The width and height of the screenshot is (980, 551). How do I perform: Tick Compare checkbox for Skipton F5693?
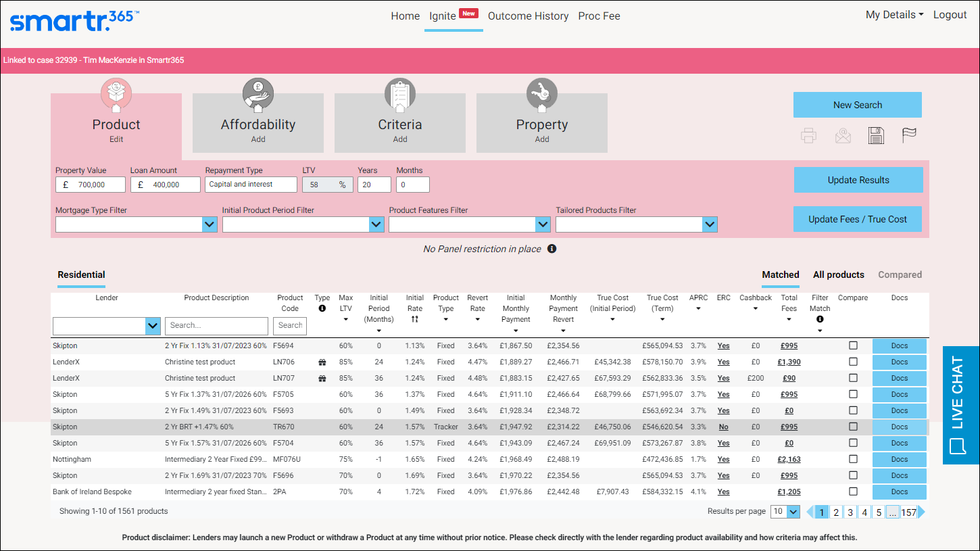[853, 410]
